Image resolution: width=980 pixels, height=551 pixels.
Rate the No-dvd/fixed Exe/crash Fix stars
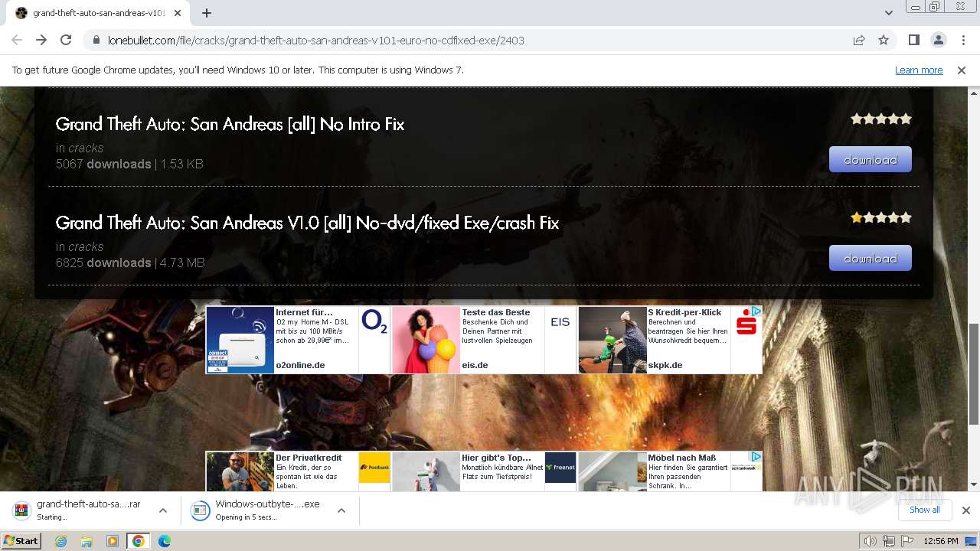click(x=881, y=217)
